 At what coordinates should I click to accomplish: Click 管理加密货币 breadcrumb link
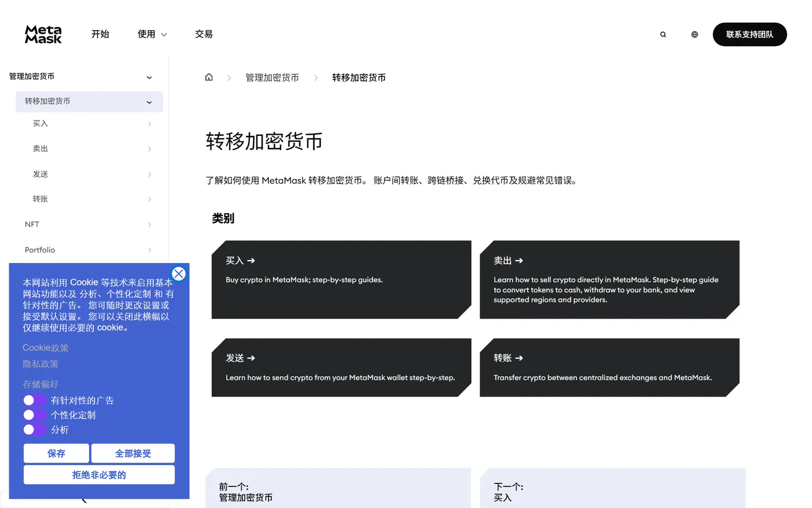point(272,78)
